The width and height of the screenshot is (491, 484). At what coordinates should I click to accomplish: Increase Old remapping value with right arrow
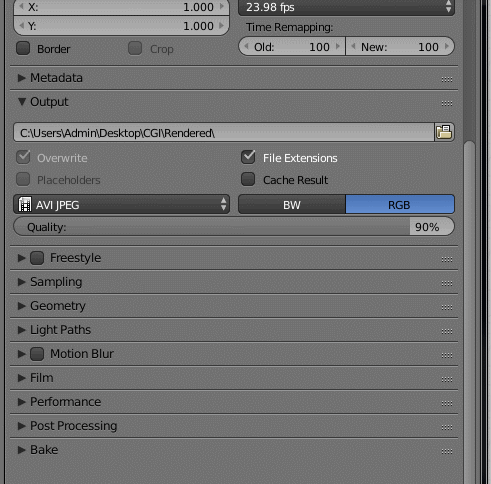coord(338,46)
